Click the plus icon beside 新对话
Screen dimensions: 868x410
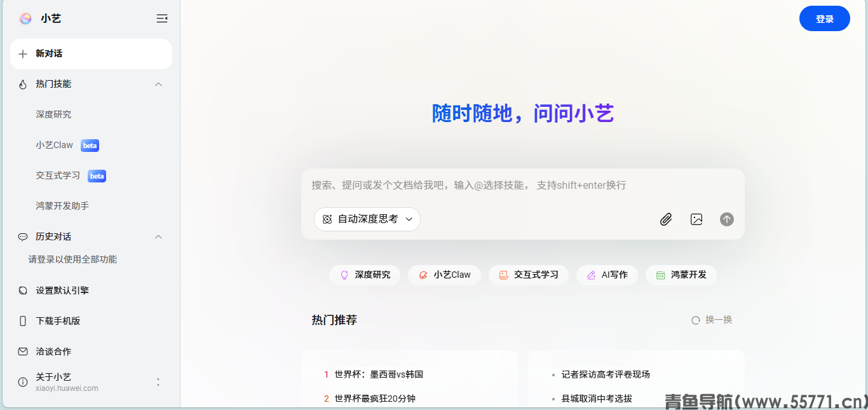point(23,54)
